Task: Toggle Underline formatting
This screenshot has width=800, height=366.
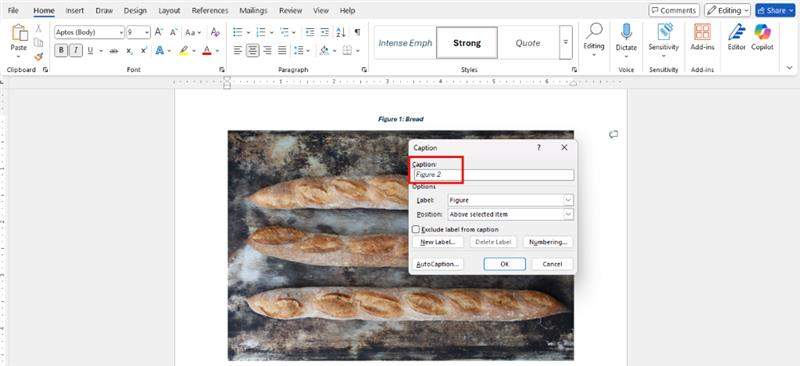Action: tap(90, 51)
